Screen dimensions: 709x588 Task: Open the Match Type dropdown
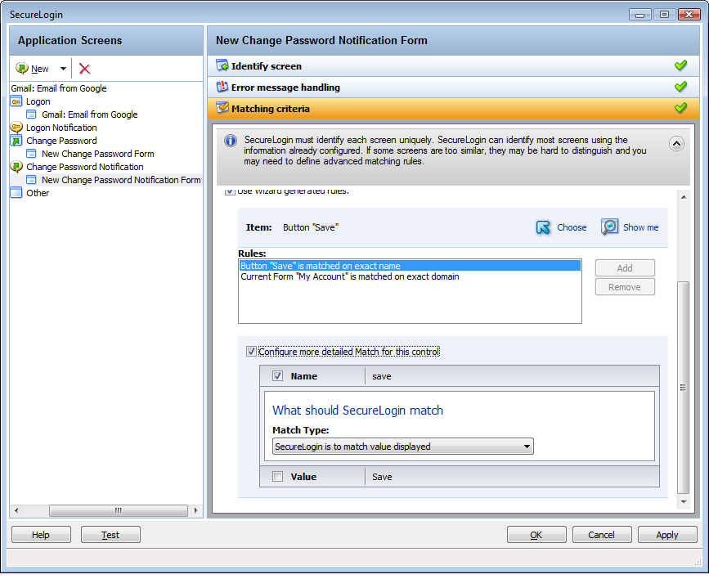point(403,447)
